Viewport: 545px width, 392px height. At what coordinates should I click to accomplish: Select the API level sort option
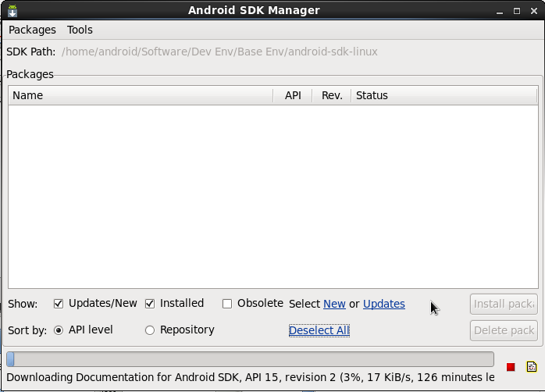59,330
